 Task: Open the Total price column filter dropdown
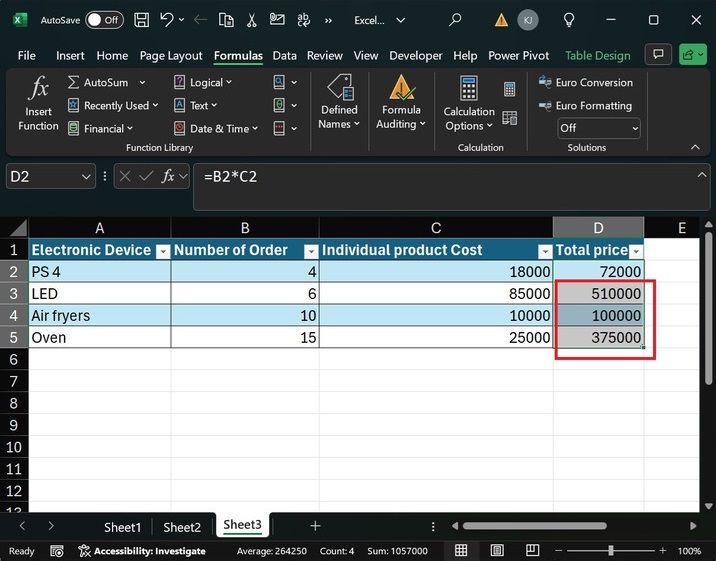[636, 251]
